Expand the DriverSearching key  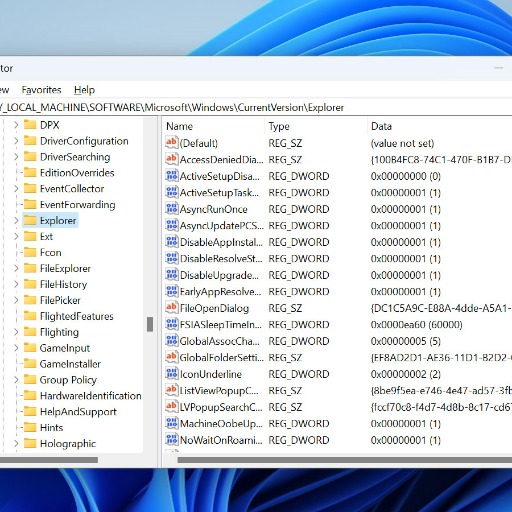coord(16,157)
